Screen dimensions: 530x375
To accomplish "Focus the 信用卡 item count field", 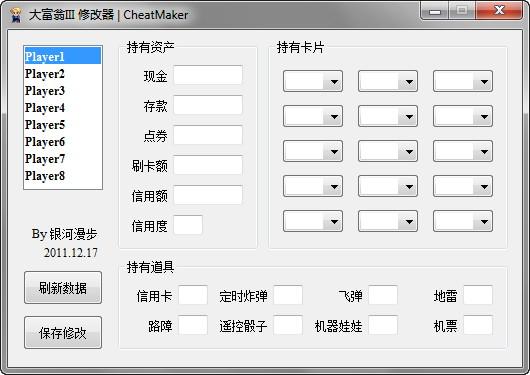I will (193, 295).
